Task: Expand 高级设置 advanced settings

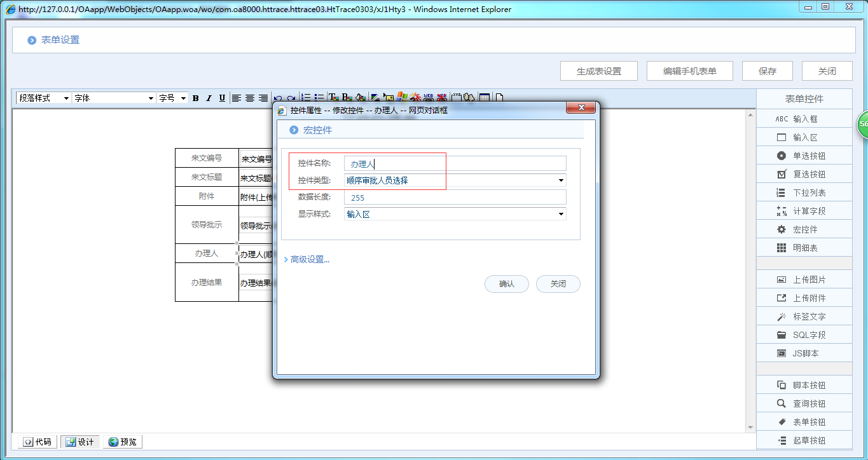Action: (309, 259)
